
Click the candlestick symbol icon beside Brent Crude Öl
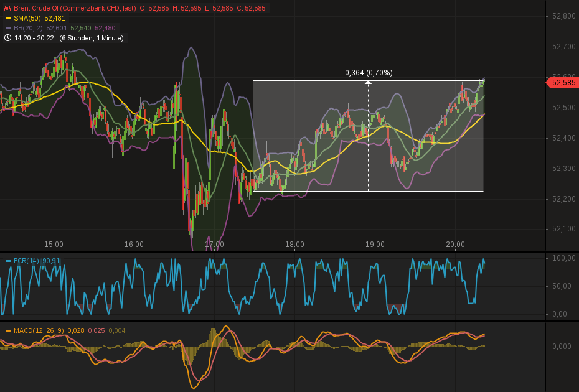[7, 8]
